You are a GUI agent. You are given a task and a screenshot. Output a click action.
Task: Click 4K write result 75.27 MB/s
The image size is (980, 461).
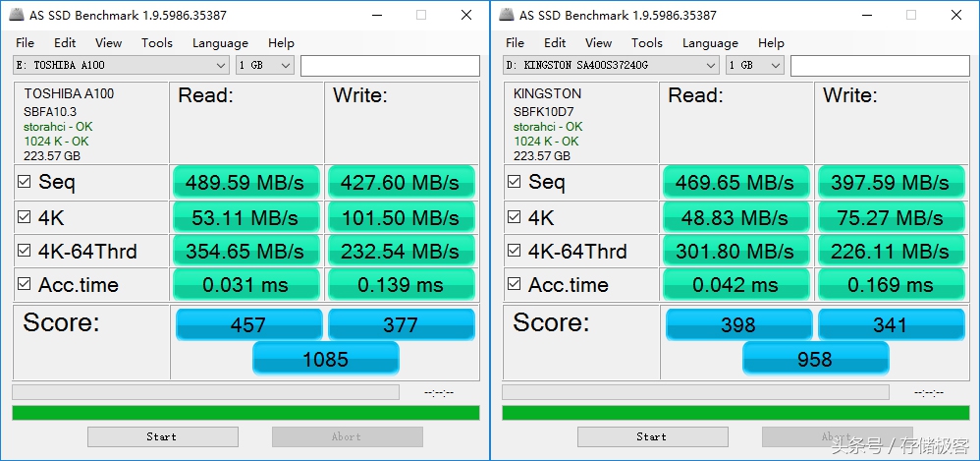tap(891, 217)
